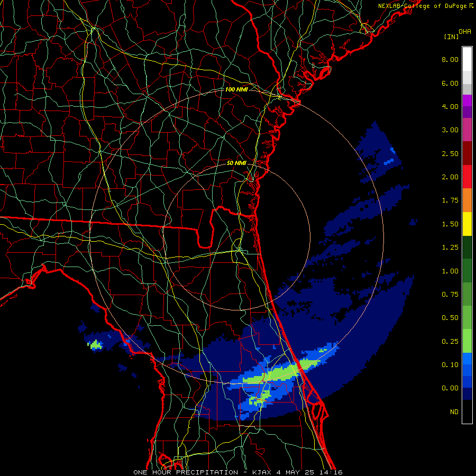Click the NEXLAB-College of DuPage label
Screen dimensions: 476x476
tap(422, 6)
